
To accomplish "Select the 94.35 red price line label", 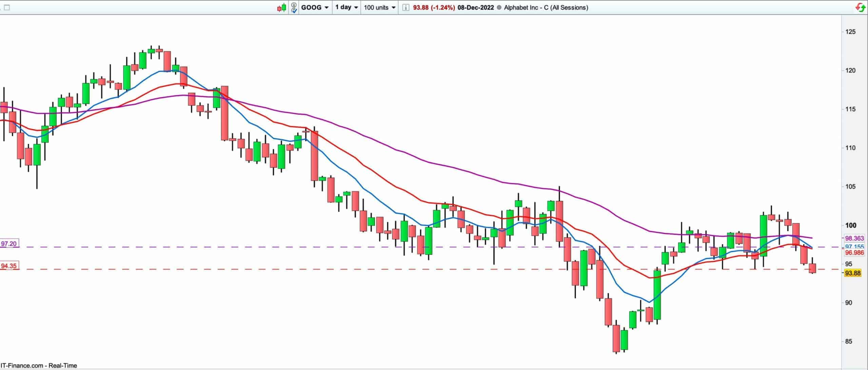I will (x=9, y=266).
